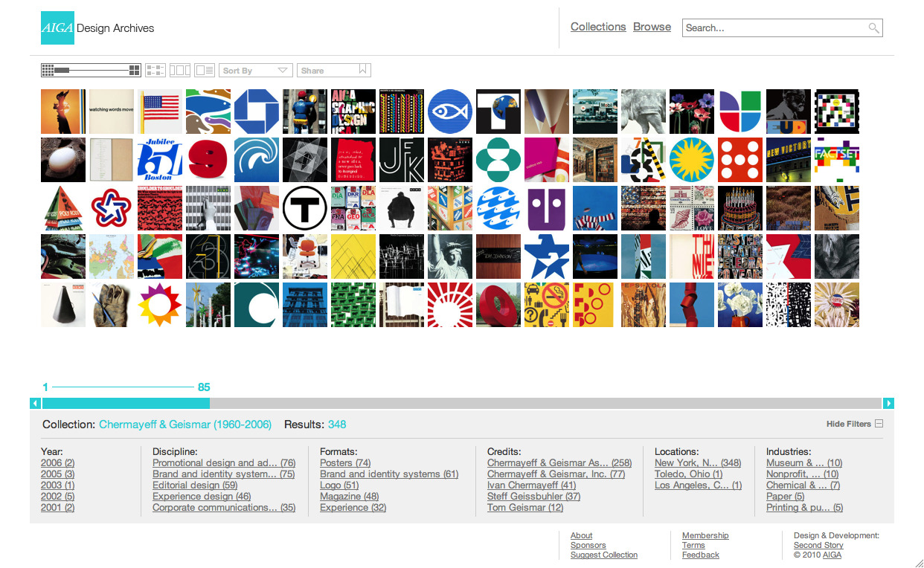Click the horizontal results scrollbar thumb
Viewport: 924px width, 568px height.
pos(126,403)
